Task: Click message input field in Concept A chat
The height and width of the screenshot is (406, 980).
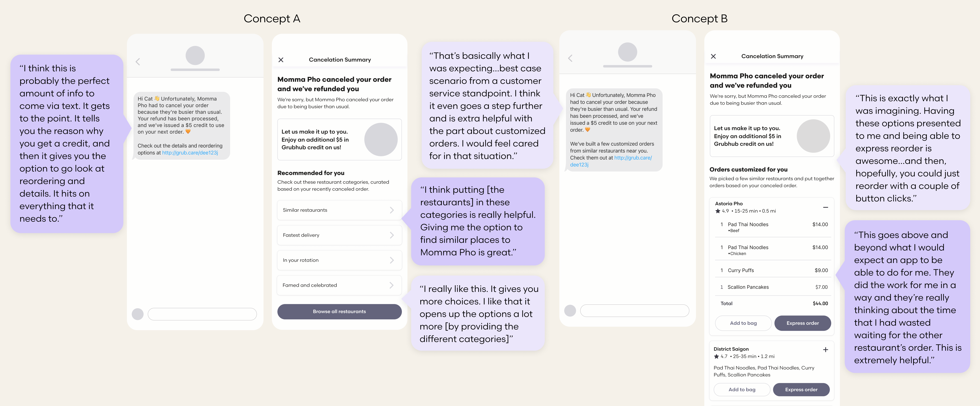Action: pyautogui.click(x=202, y=314)
